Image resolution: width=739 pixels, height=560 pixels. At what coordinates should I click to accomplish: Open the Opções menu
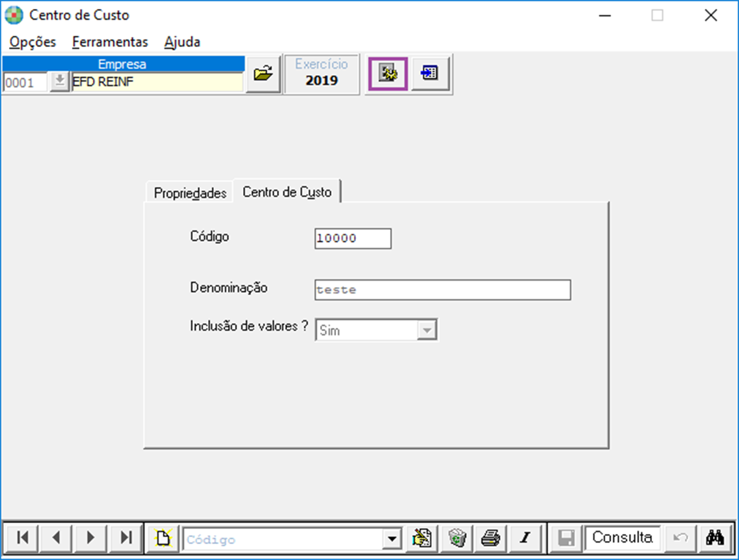pos(32,42)
